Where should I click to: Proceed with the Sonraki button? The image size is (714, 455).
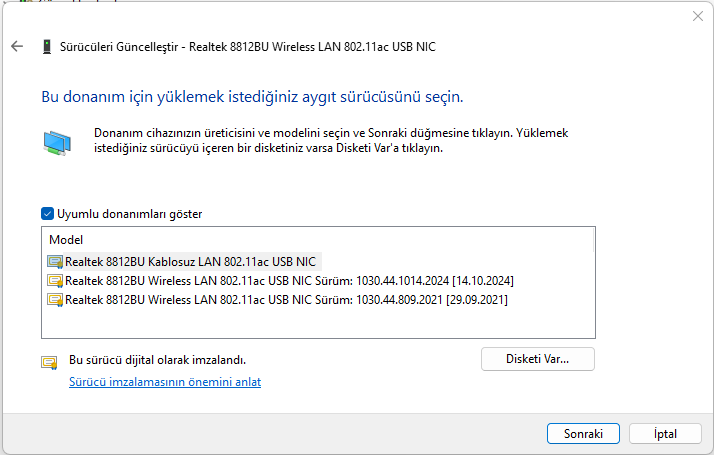[583, 434]
